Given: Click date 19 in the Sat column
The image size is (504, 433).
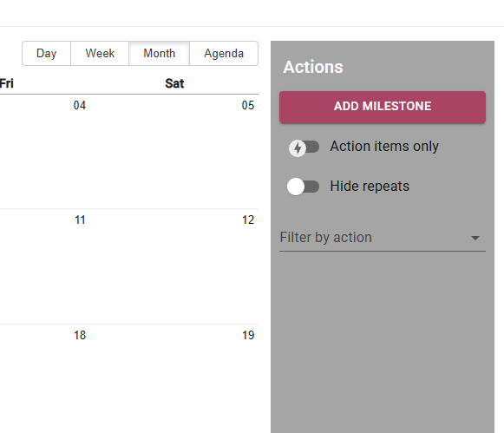Looking at the screenshot, I should point(248,335).
